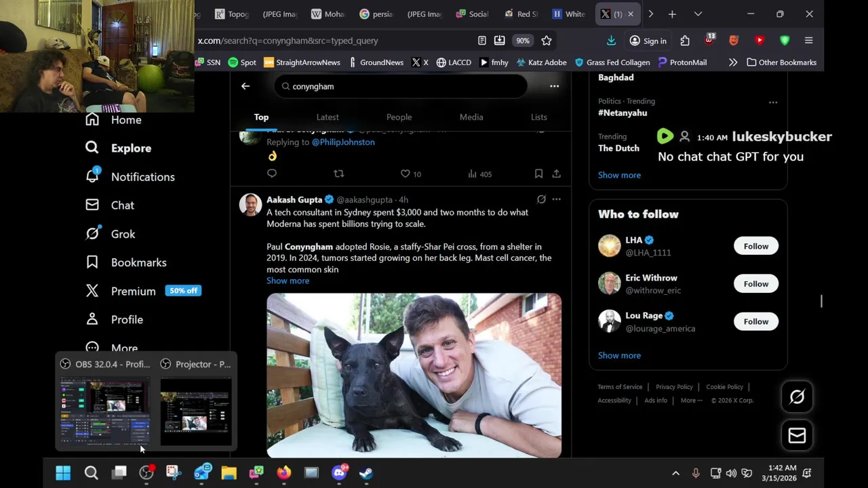Image resolution: width=868 pixels, height=488 pixels.
Task: Open more options for Netanyahu trend
Action: pos(772,102)
